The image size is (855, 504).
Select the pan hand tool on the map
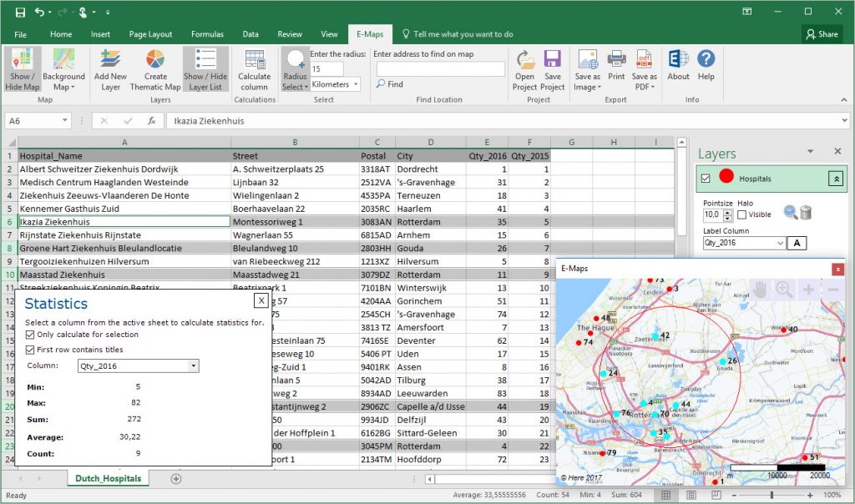pos(760,290)
